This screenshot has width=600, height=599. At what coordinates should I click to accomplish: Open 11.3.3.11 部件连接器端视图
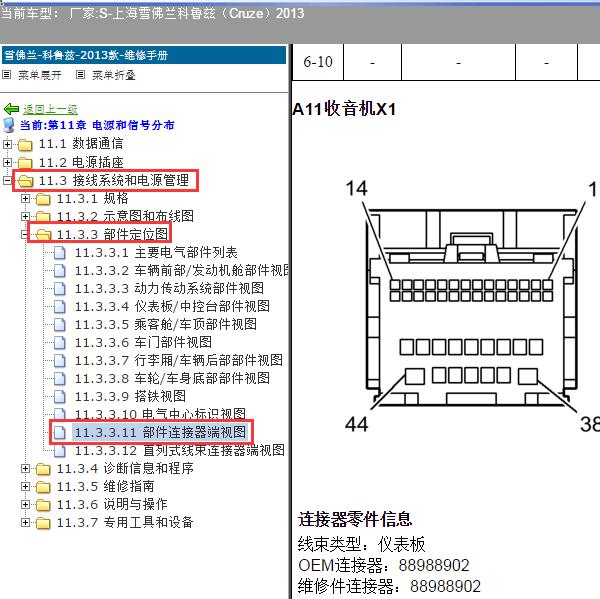[160, 433]
